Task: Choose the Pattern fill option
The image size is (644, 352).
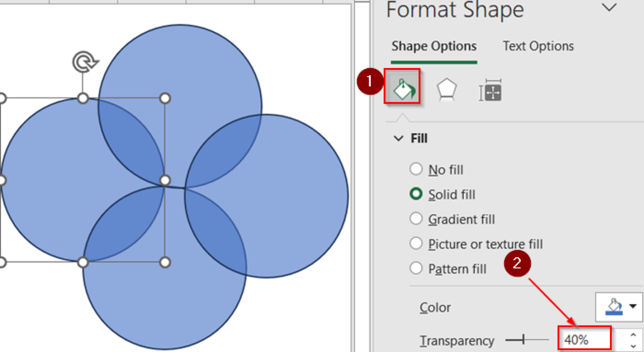Action: pos(448,268)
